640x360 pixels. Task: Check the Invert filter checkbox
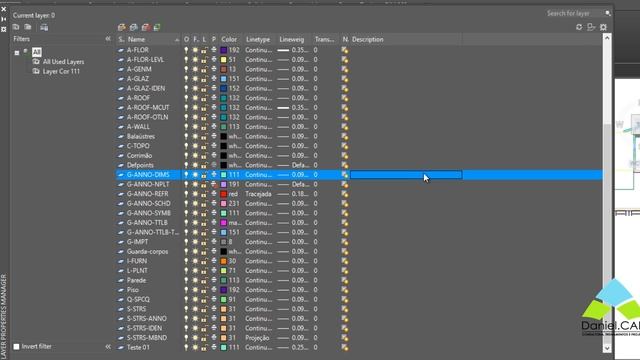pyautogui.click(x=16, y=347)
